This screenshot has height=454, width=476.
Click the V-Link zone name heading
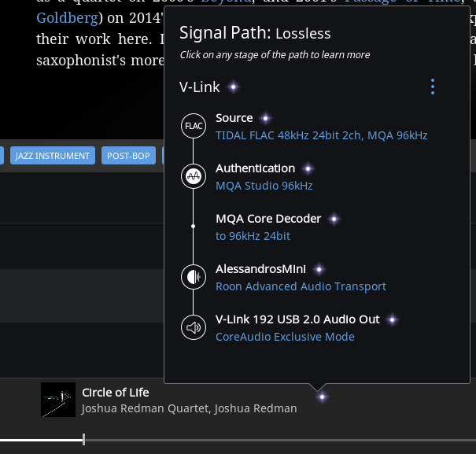199,87
